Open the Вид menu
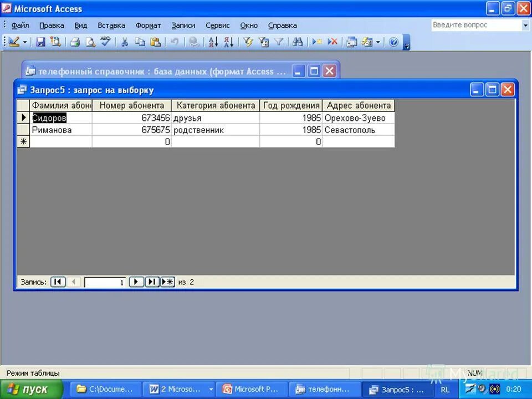The height and width of the screenshot is (399, 532). (x=81, y=25)
